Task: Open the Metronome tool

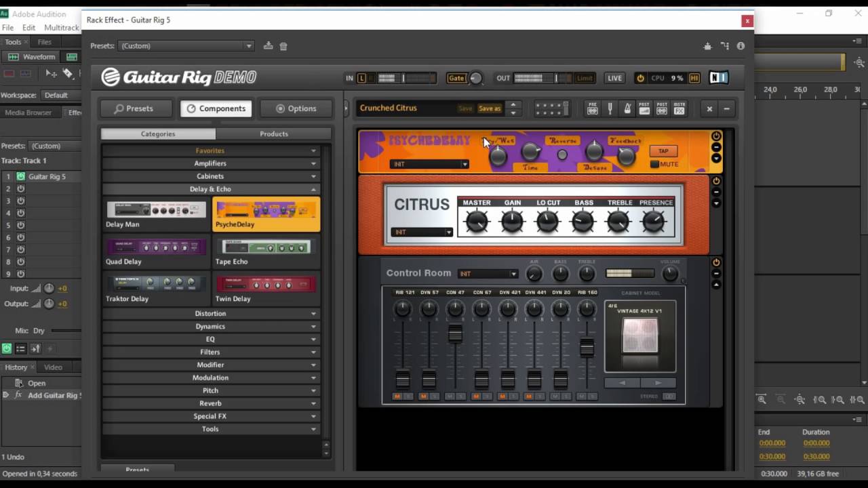Action: click(x=627, y=108)
